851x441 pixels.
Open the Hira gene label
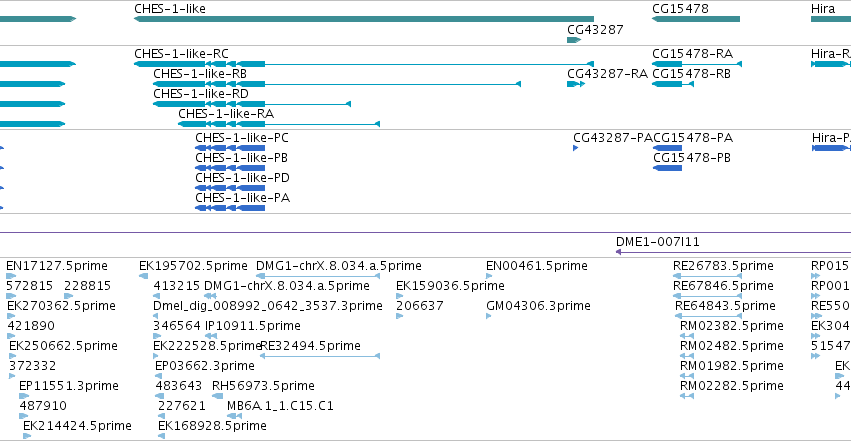(x=823, y=9)
